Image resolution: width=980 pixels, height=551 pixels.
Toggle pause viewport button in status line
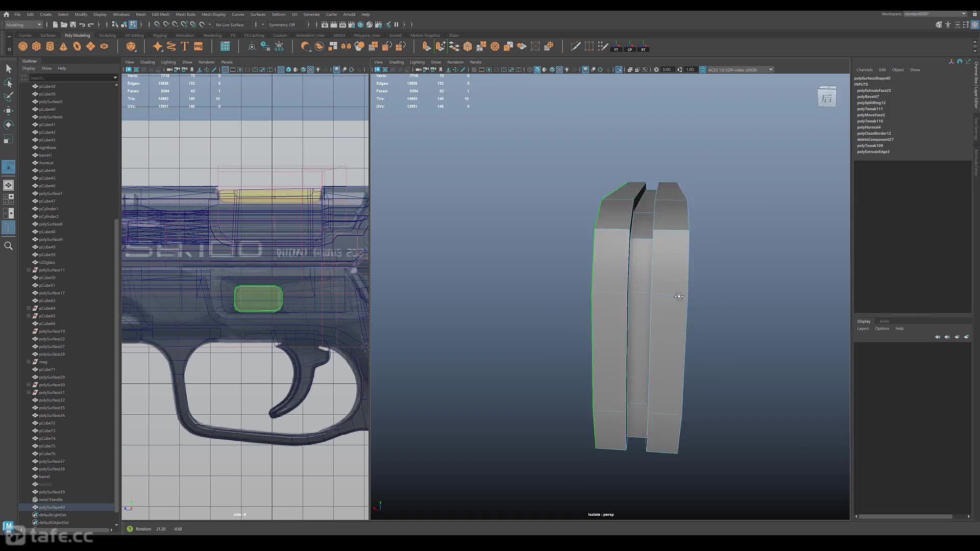point(396,24)
